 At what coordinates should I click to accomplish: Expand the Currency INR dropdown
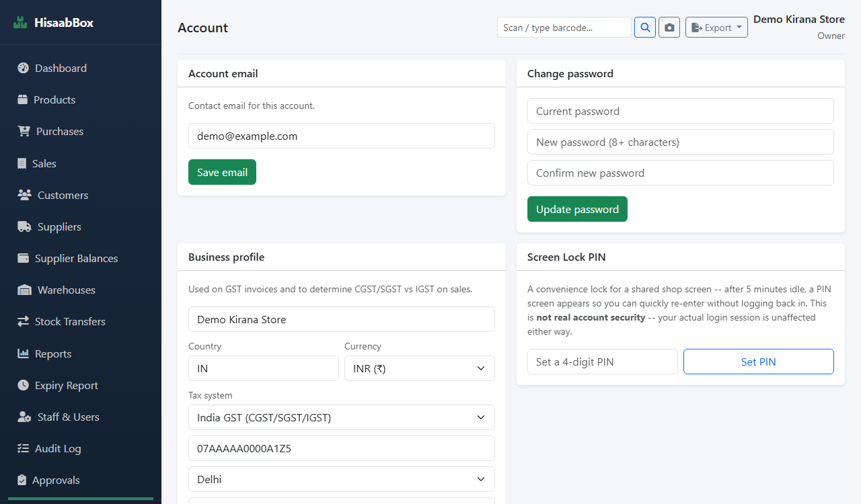tap(420, 368)
